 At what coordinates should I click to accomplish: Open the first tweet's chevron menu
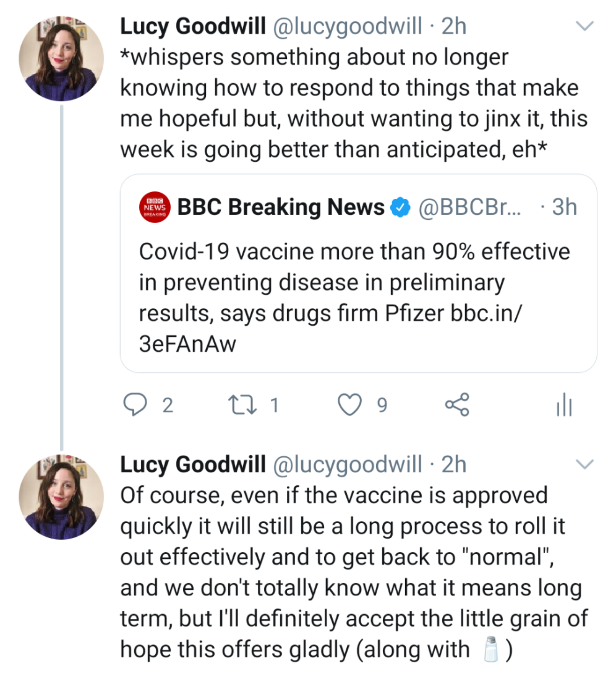click(584, 26)
